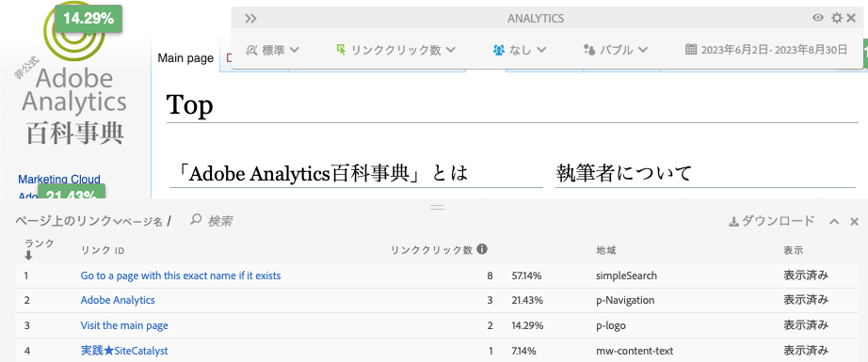Open the 標準 segment dropdown
Screen dimensions: 868x362
272,50
